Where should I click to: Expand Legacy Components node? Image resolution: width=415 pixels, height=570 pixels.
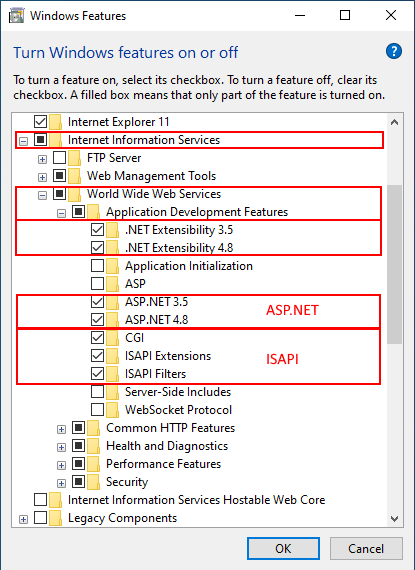tap(23, 519)
